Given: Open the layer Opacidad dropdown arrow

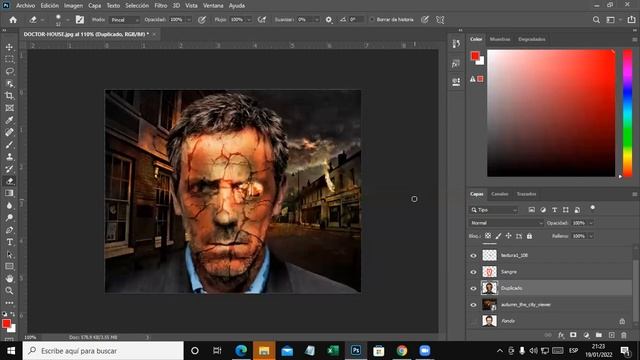Looking at the screenshot, I should (591, 223).
